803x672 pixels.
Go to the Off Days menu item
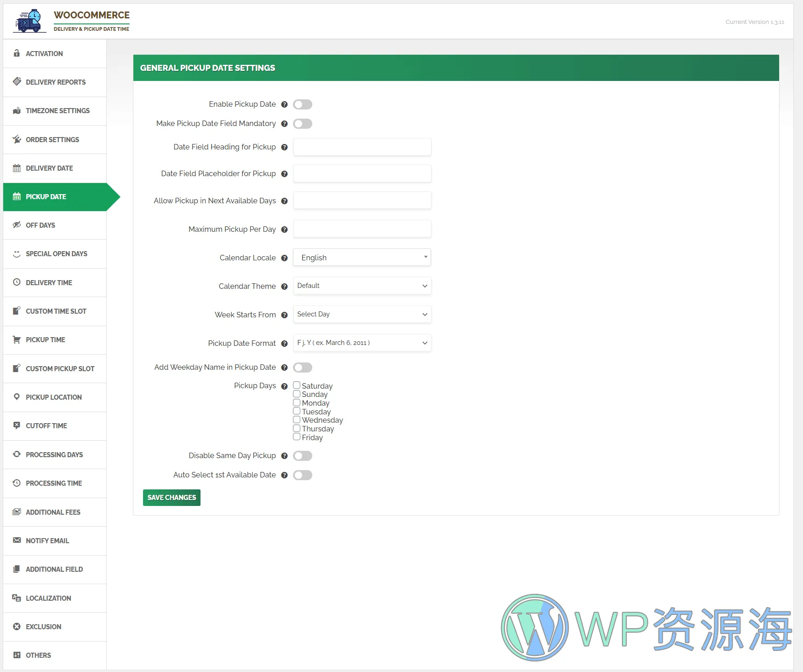[40, 225]
